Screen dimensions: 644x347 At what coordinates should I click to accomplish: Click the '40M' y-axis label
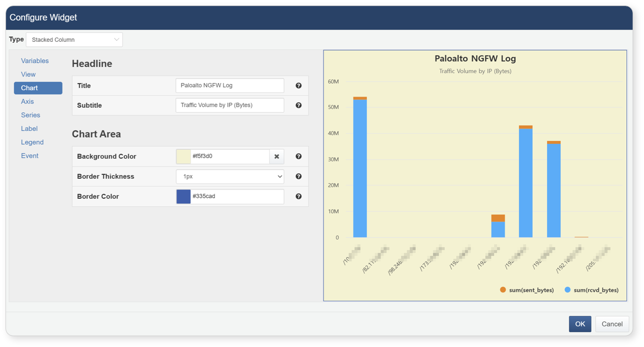tap(333, 133)
